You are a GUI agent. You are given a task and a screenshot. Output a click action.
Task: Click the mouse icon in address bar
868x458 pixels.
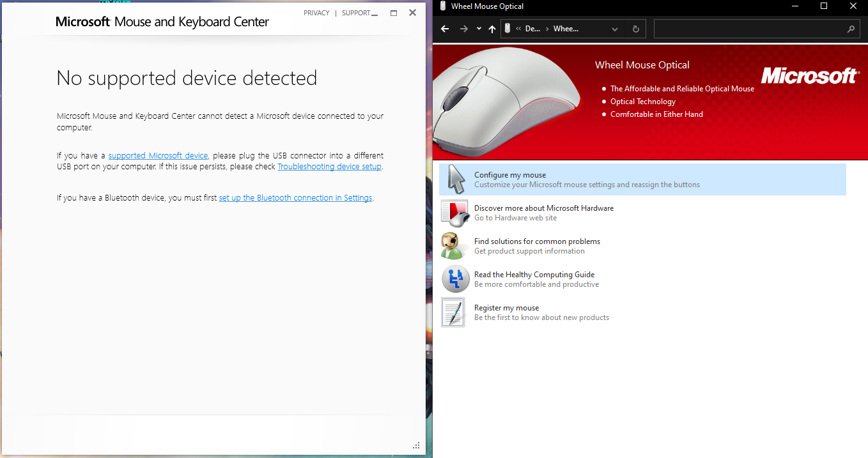tap(508, 29)
